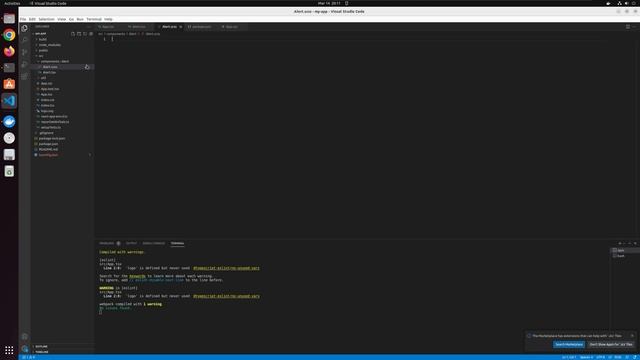The image size is (640, 360).
Task: Open the Help menu
Action: click(x=108, y=19)
